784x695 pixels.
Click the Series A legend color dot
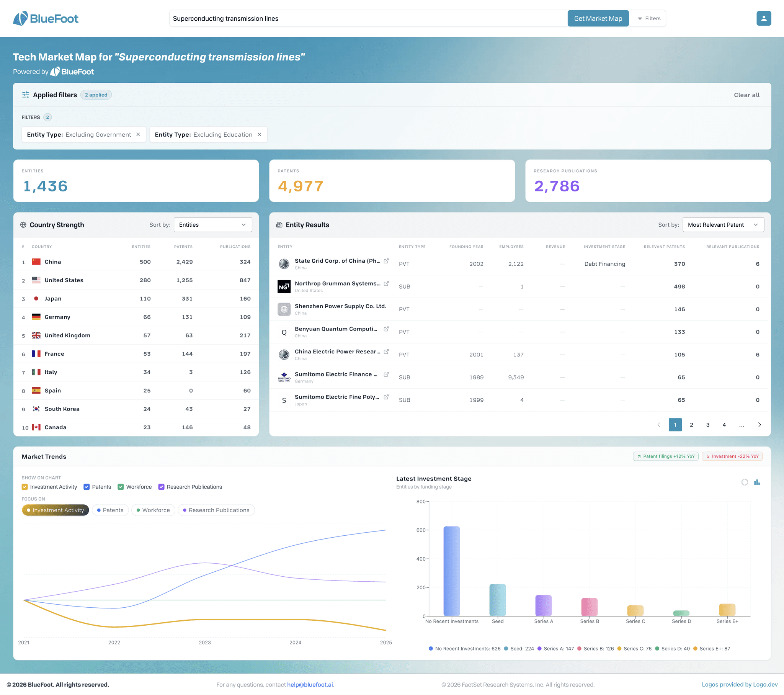pyautogui.click(x=539, y=649)
